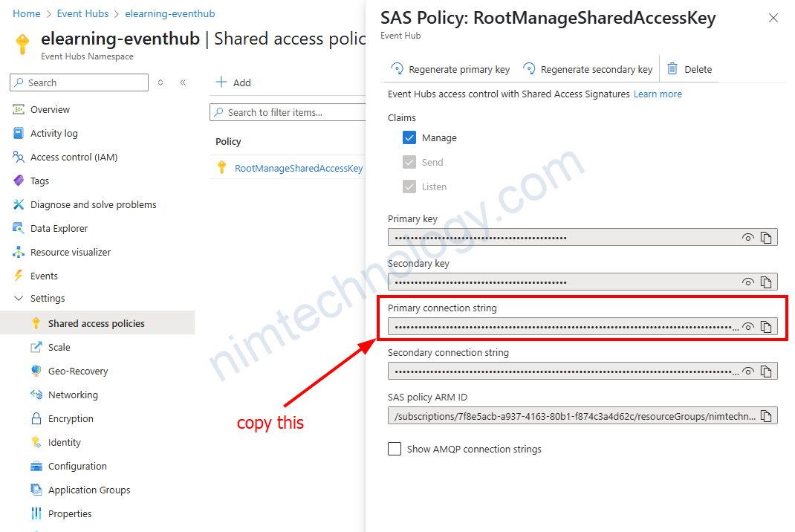Screen dimensions: 795x532
Task: Uncheck the Manage claim checkbox
Action: 409,138
